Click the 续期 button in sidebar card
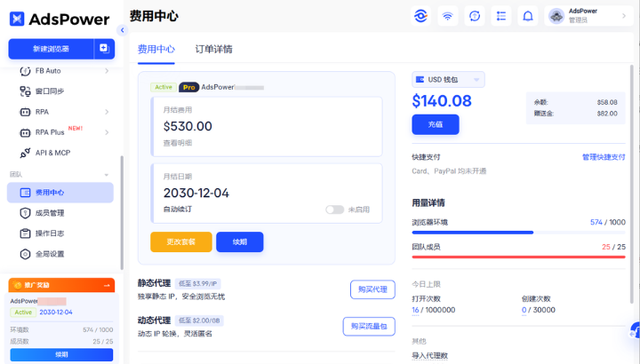The image size is (640, 364). pos(61,354)
